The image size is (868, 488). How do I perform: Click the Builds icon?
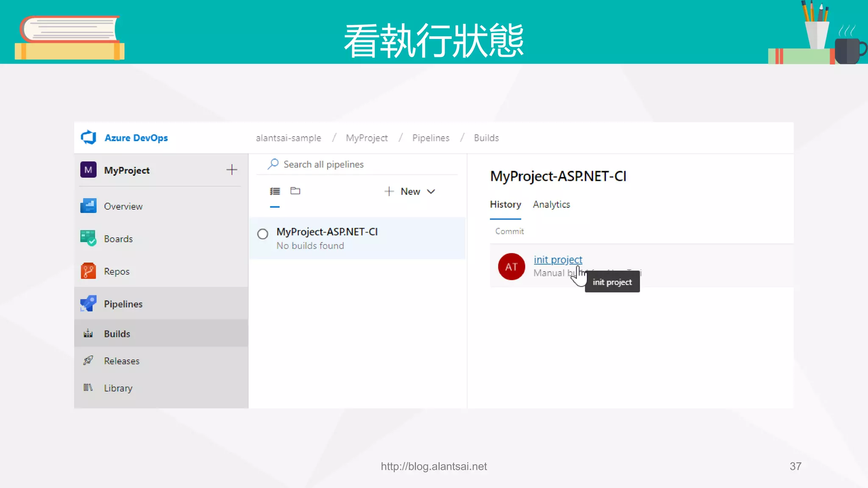click(x=88, y=333)
